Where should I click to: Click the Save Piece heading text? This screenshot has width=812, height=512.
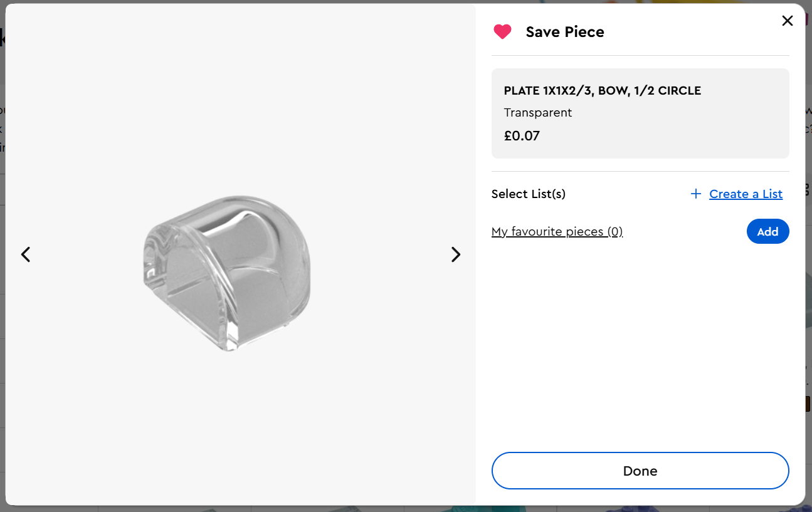point(565,32)
